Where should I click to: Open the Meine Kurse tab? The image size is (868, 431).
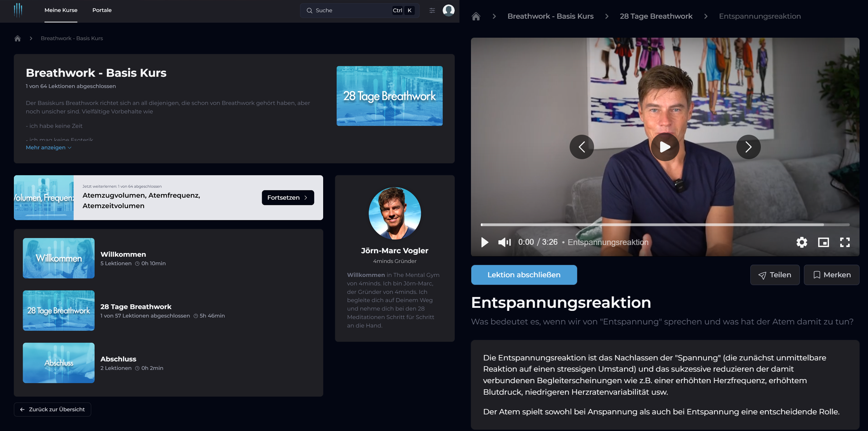pos(61,10)
